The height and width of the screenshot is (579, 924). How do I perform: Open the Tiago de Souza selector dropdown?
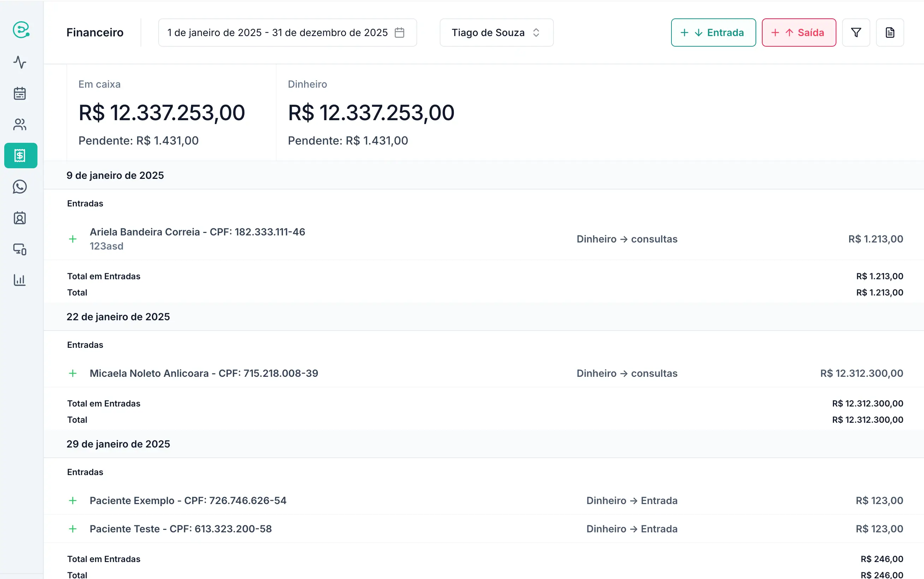click(x=496, y=33)
